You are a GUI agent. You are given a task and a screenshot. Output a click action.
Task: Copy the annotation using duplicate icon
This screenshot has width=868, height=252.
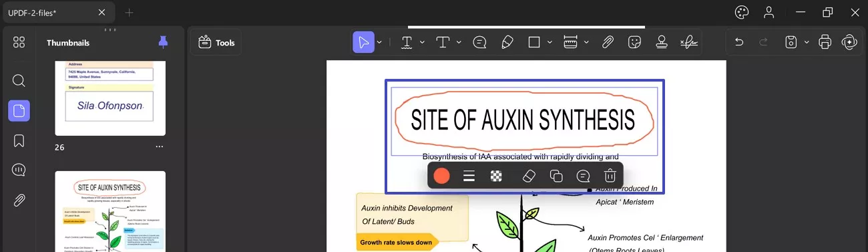[x=556, y=176]
